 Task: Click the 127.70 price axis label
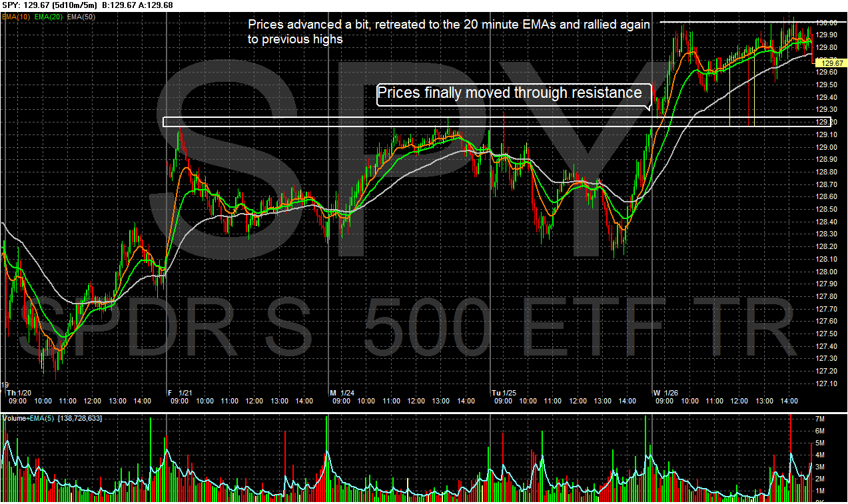coord(827,309)
